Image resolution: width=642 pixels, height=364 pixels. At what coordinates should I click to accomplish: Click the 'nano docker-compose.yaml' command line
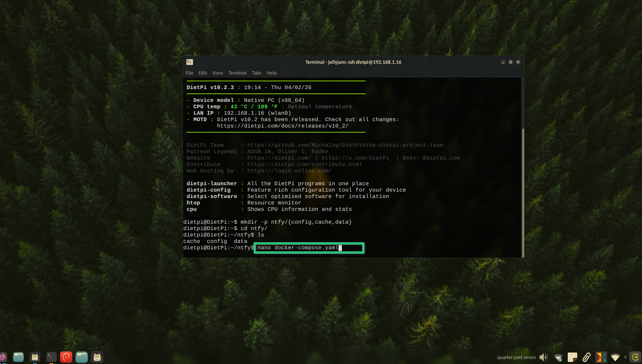[298, 248]
